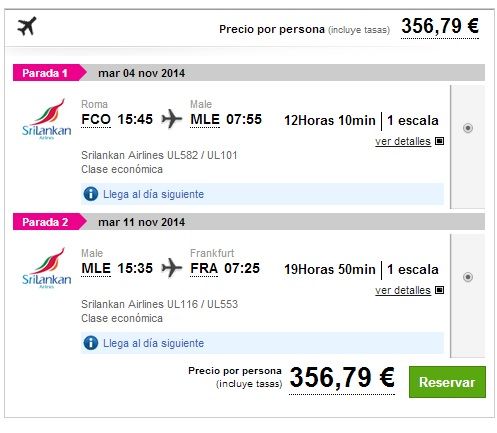497x433 pixels.
Task: Select the Parada 2 flight radio button
Action: point(468,277)
